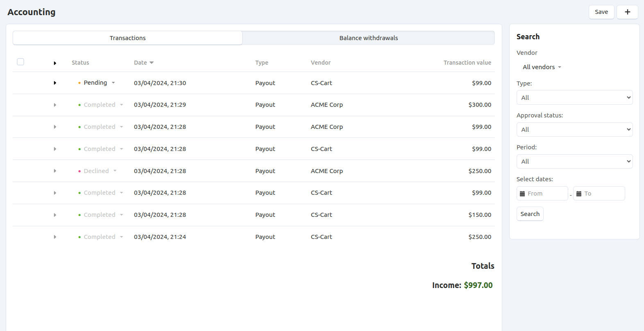Click the Totals heading

point(483,266)
